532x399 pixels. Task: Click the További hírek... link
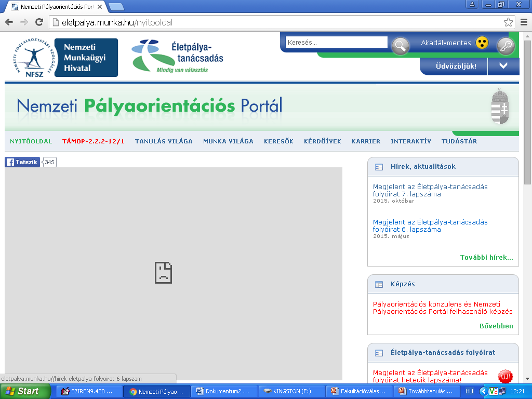pyautogui.click(x=486, y=258)
